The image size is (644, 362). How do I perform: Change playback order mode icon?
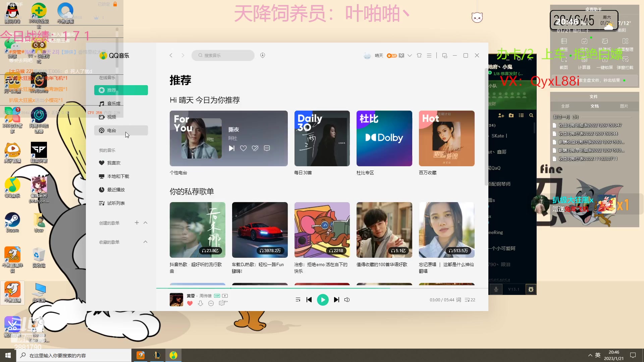point(298,300)
